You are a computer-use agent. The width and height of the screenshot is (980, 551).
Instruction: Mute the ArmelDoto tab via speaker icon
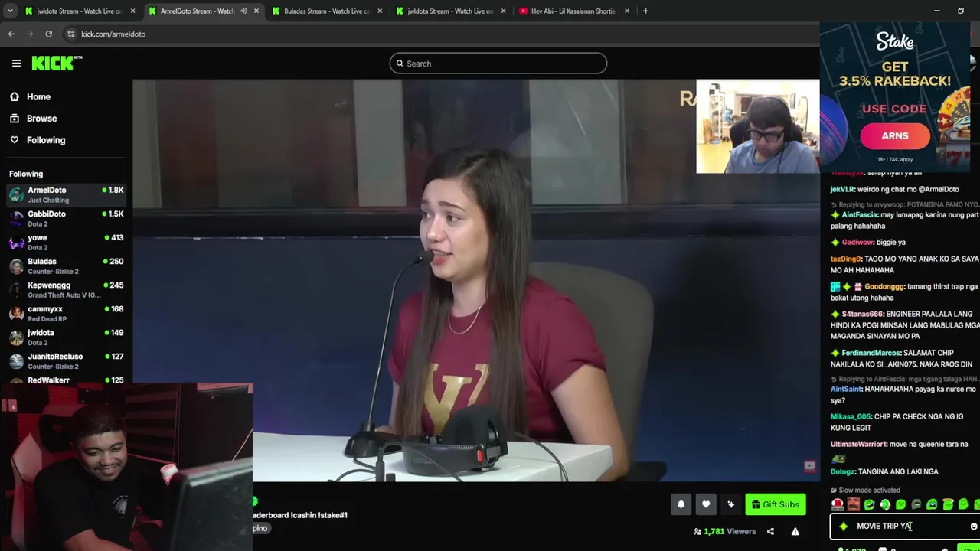(x=243, y=11)
